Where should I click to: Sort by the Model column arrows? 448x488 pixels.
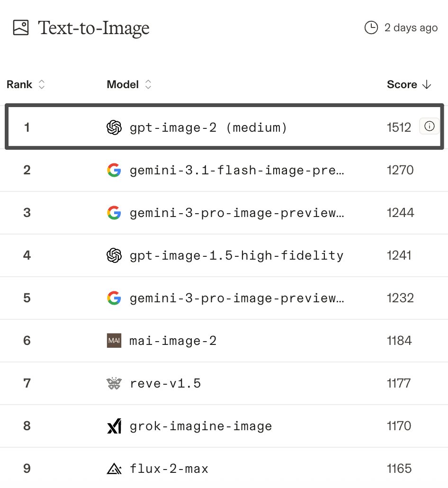point(148,85)
